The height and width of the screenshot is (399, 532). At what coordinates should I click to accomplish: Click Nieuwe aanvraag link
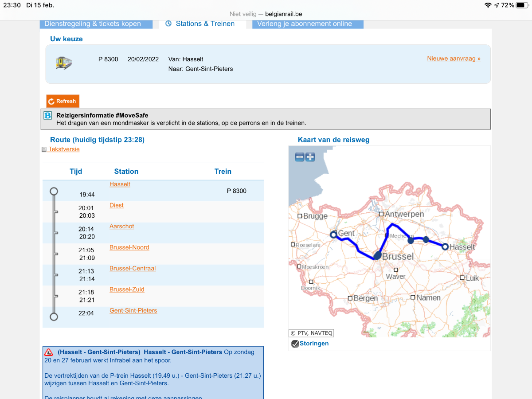pos(454,59)
